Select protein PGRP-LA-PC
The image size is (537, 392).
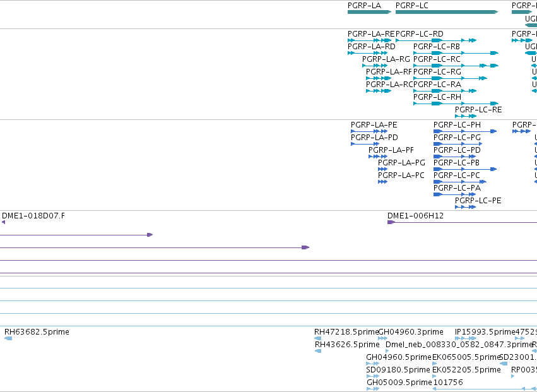(x=382, y=182)
